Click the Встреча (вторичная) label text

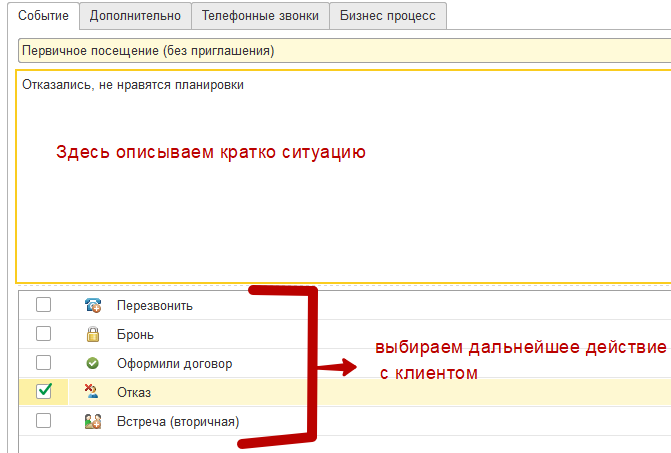[x=178, y=421]
